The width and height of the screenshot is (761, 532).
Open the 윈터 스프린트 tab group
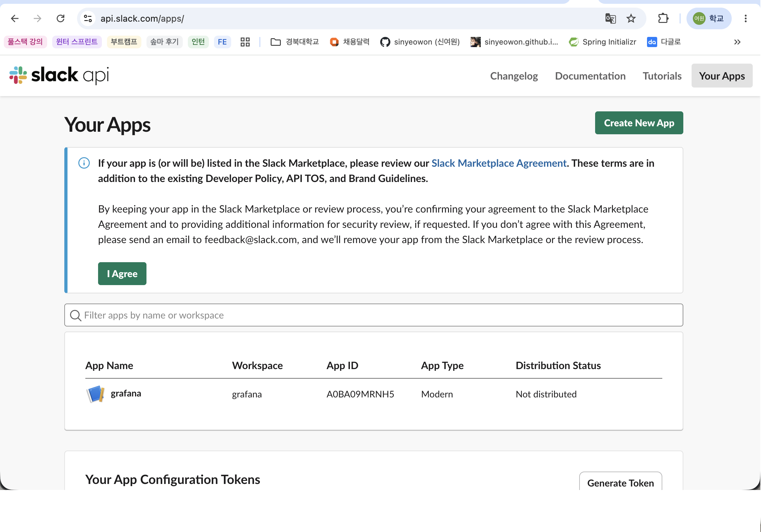coord(77,42)
